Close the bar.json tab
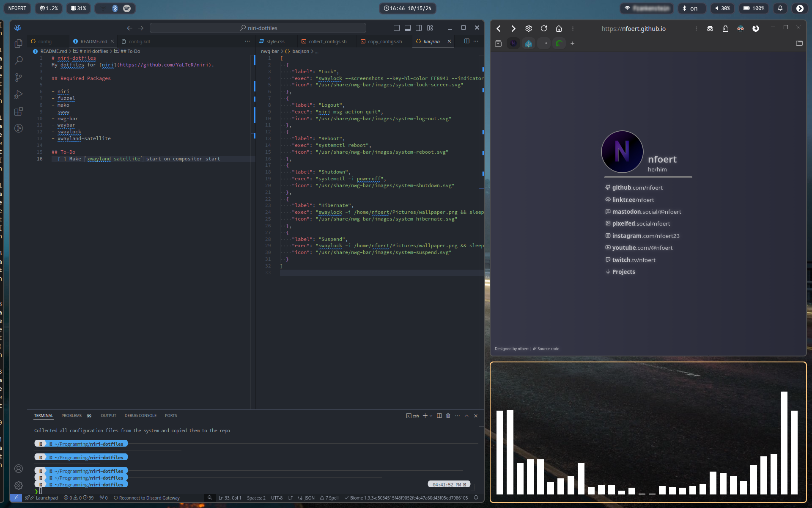 (449, 41)
